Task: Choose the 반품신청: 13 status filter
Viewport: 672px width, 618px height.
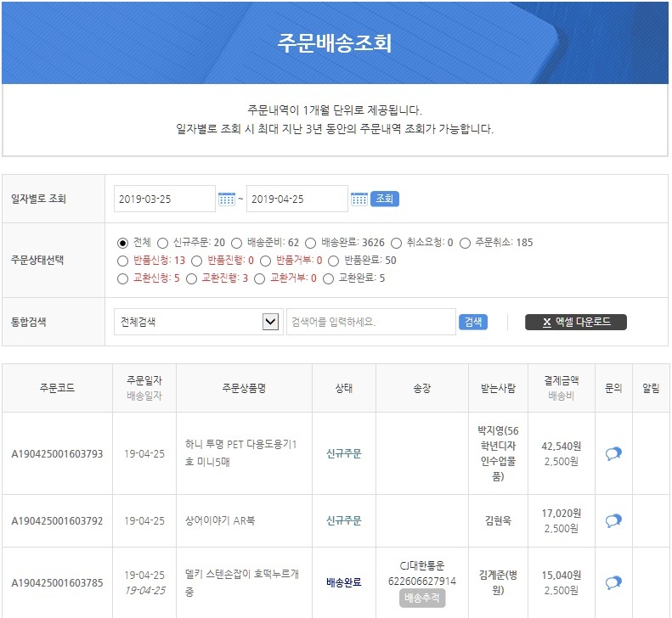Action: 123,261
